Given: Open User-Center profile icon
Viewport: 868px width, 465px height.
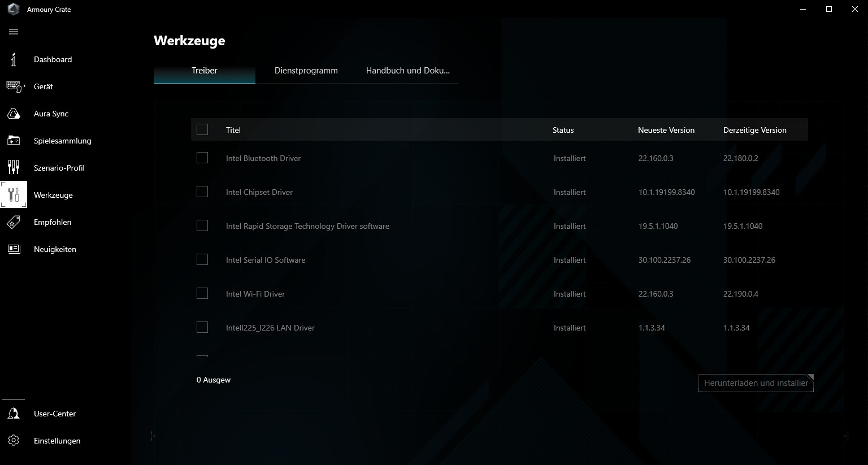Looking at the screenshot, I should 14,414.
